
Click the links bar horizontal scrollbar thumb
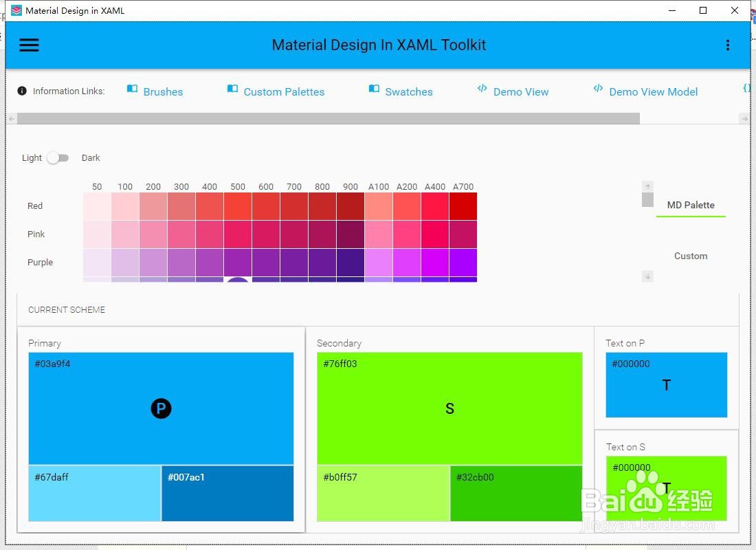pyautogui.click(x=329, y=118)
